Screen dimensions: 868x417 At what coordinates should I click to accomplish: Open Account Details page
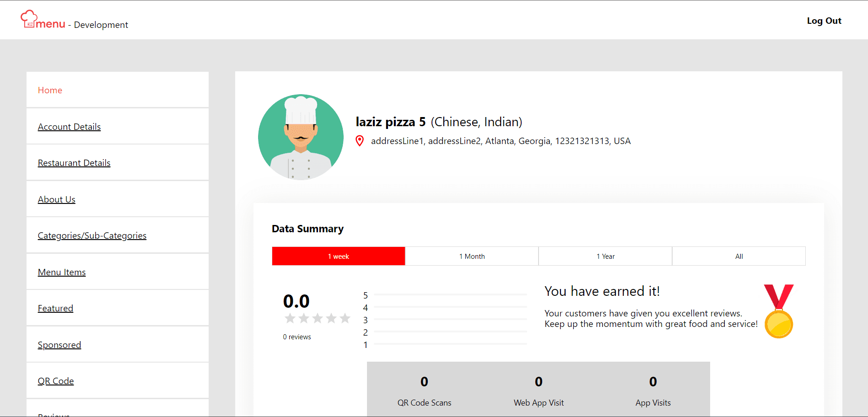click(69, 127)
